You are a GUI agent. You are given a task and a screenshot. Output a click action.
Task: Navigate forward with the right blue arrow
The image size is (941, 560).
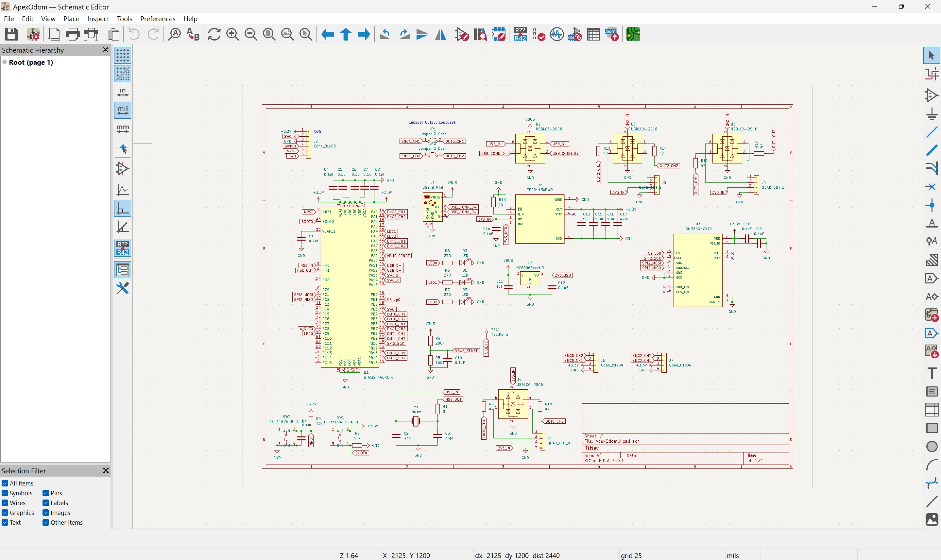click(x=364, y=34)
